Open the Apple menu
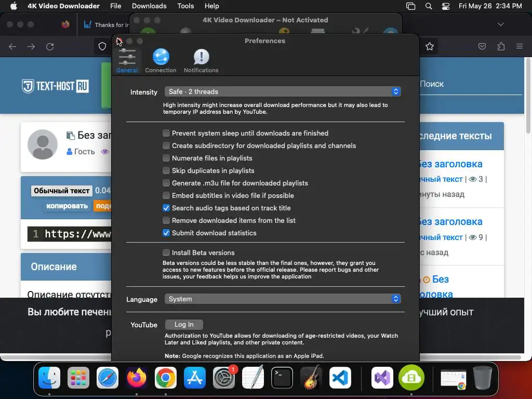This screenshot has height=399, width=532. pyautogui.click(x=14, y=6)
